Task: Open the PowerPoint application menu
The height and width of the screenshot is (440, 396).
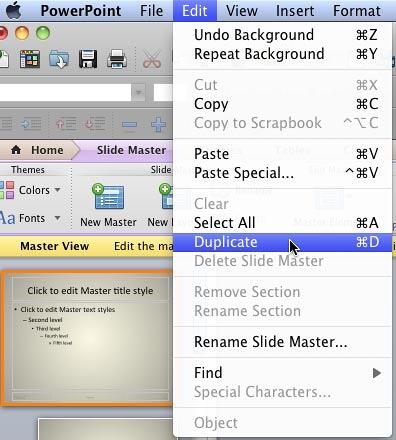Action: click(81, 11)
